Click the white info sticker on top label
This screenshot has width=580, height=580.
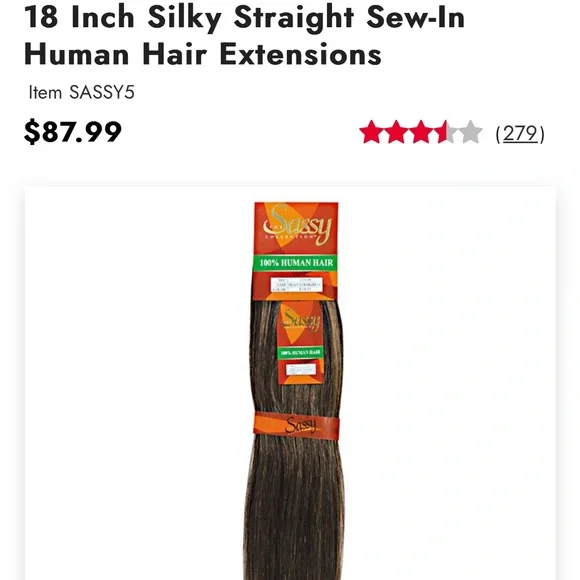(297, 285)
